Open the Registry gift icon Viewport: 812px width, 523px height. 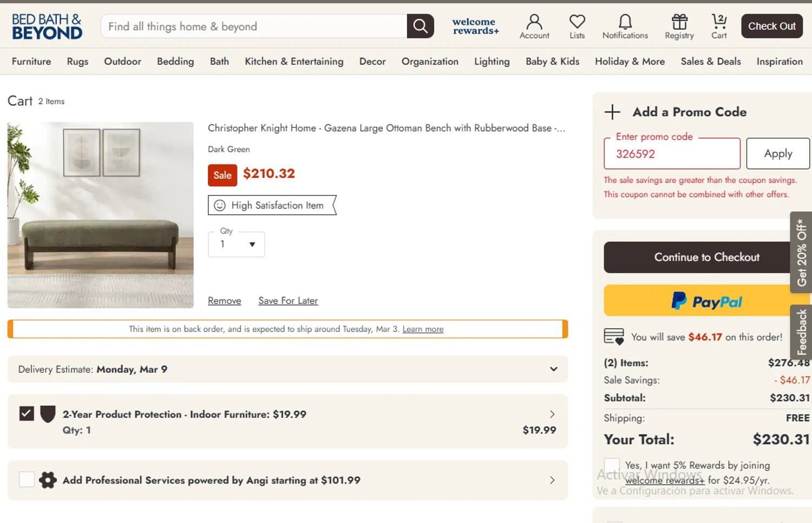(x=679, y=27)
